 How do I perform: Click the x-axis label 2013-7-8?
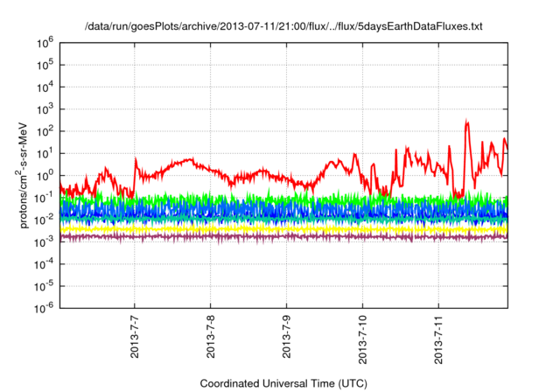tap(211, 337)
